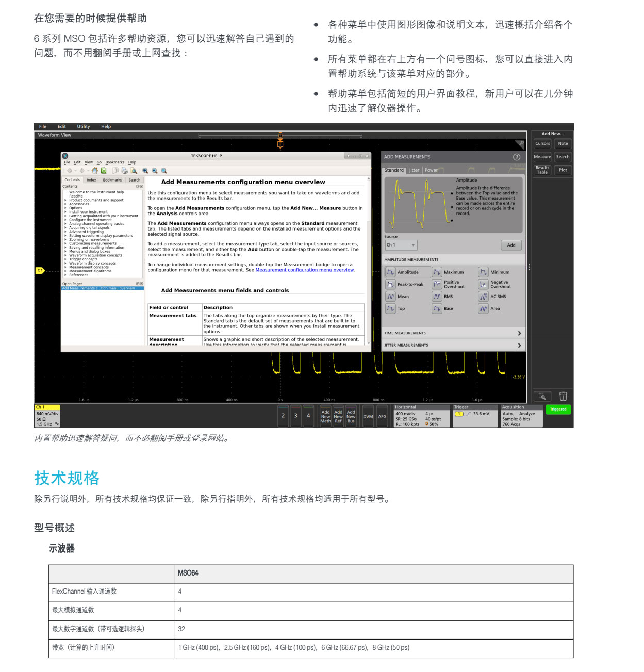Open the Utility menu
644x672 pixels.
tap(84, 126)
